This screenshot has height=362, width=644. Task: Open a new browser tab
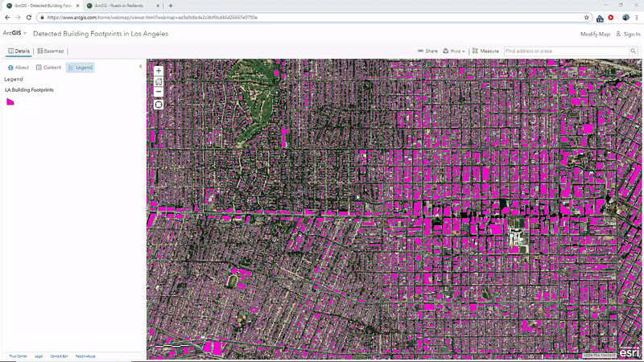[171, 6]
